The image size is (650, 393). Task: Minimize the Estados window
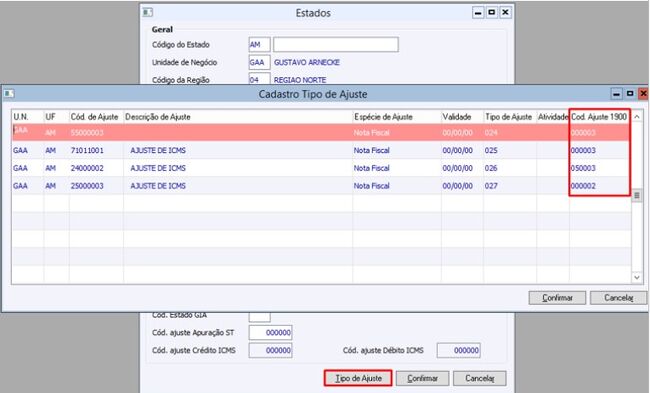[x=478, y=12]
